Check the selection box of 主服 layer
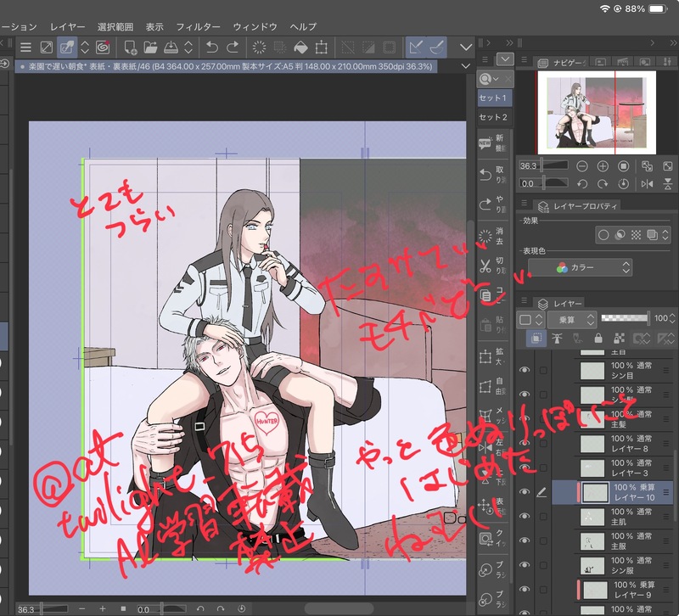679x616 pixels. pyautogui.click(x=543, y=540)
